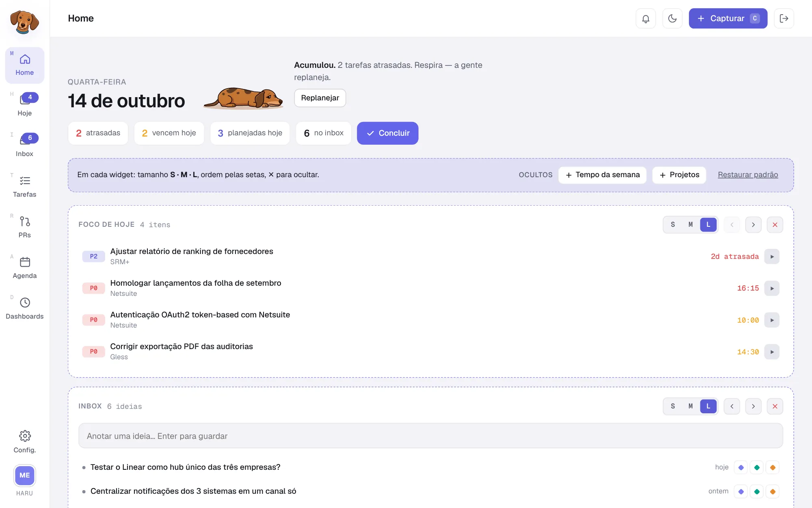Set Inbox widget size M
The width and height of the screenshot is (812, 508).
[x=691, y=406]
